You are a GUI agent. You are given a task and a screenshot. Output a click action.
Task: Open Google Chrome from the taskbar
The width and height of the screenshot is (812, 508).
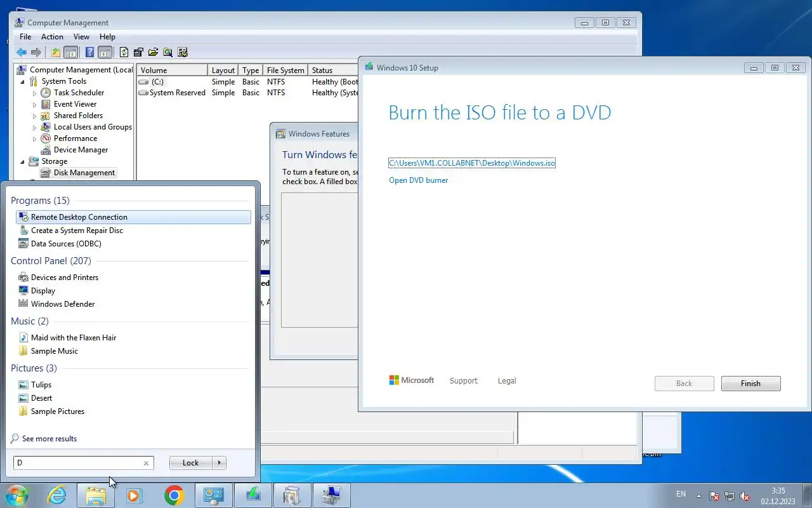(174, 495)
